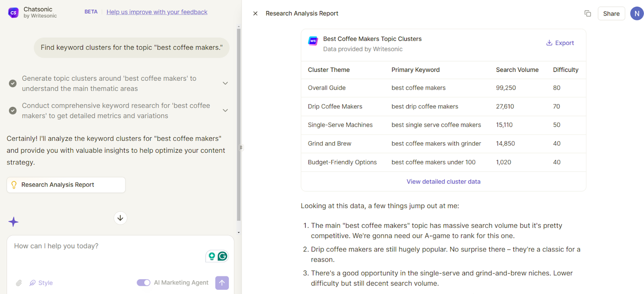Click the difficulty value 50
The width and height of the screenshot is (644, 294).
[x=557, y=125]
